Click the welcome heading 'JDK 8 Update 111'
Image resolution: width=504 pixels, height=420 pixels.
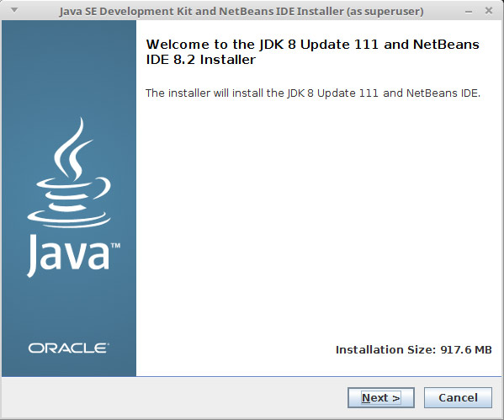click(x=319, y=45)
